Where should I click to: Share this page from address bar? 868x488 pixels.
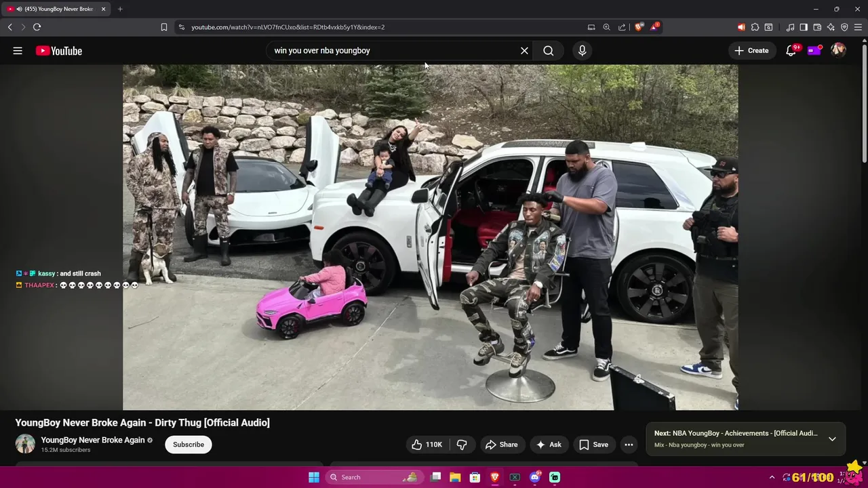click(622, 27)
